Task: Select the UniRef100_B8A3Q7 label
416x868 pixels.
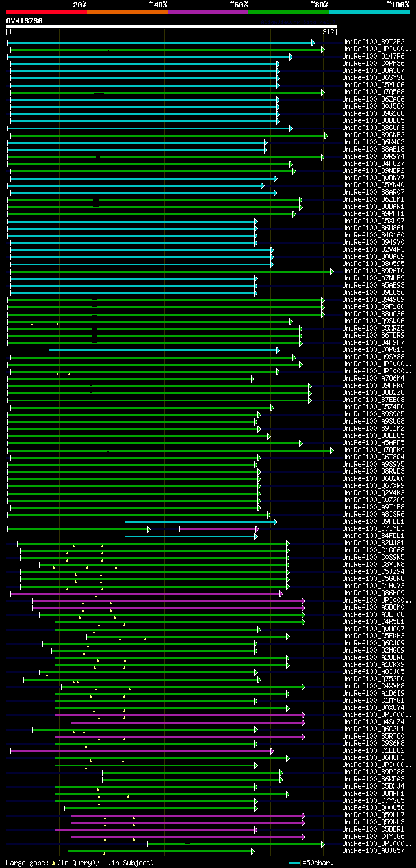Action: click(x=374, y=71)
